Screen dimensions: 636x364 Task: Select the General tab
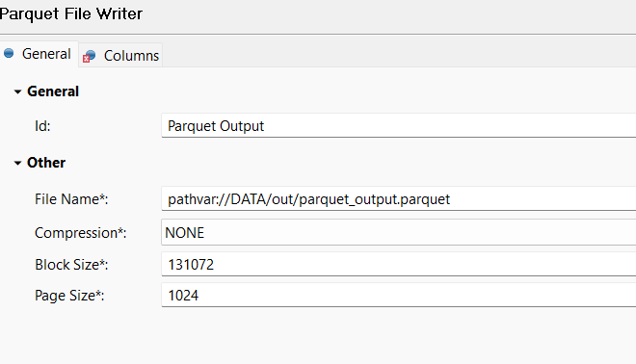[x=39, y=54]
